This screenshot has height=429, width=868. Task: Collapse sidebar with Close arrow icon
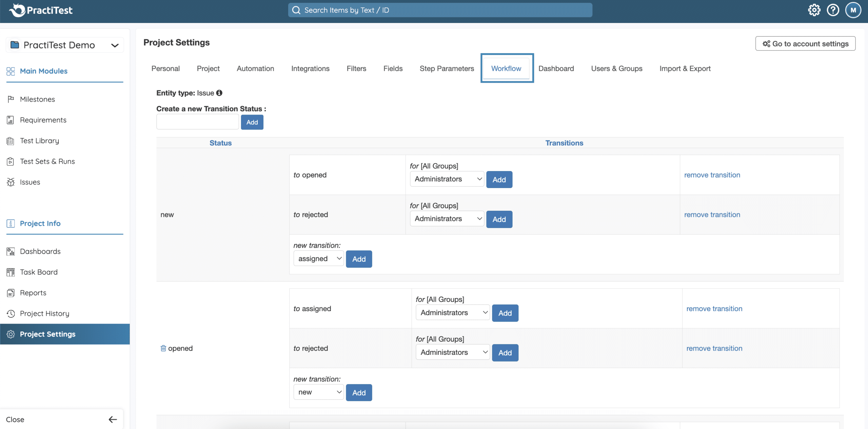coord(113,420)
